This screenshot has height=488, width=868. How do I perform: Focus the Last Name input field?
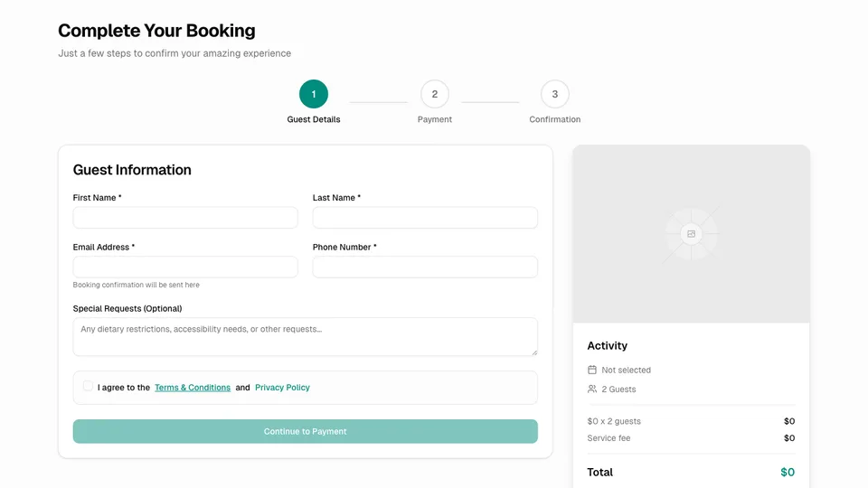[425, 218]
